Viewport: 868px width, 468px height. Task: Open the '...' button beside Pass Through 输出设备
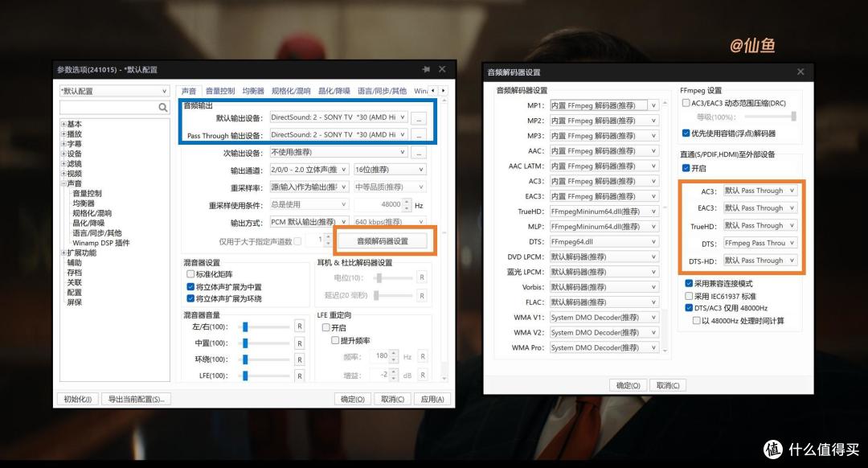419,135
